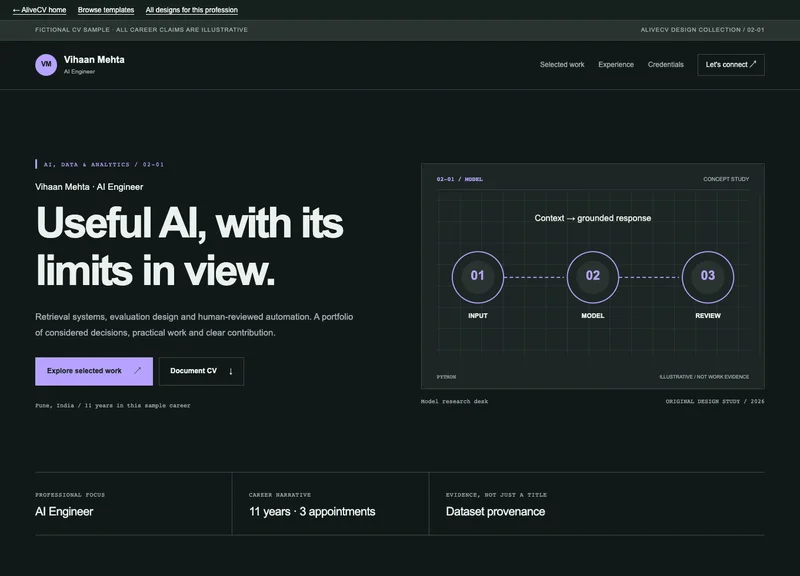Screen dimensions: 800x576
Task: Click 'Model research desk' caption
Action: point(454,402)
